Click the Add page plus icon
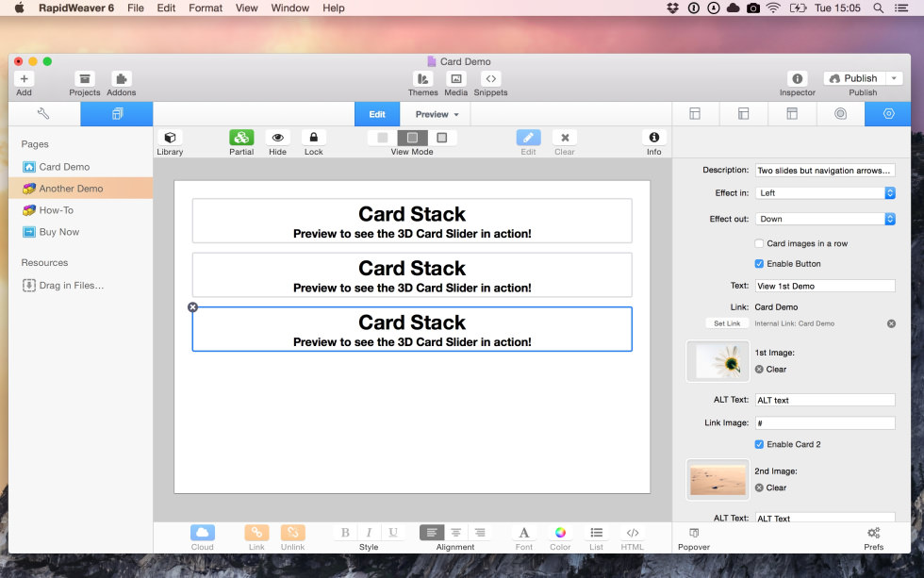924x578 pixels. 25,79
